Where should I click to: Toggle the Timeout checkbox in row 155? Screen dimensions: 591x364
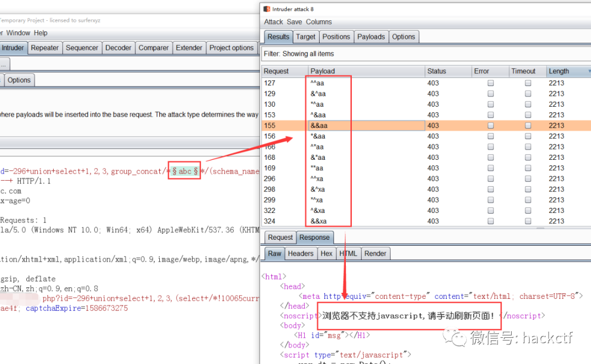coord(528,125)
